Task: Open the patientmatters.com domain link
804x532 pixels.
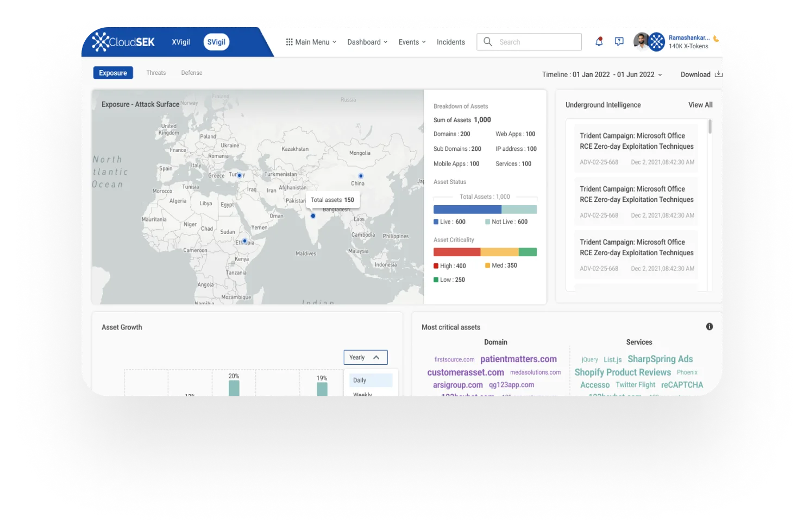Action: tap(518, 359)
